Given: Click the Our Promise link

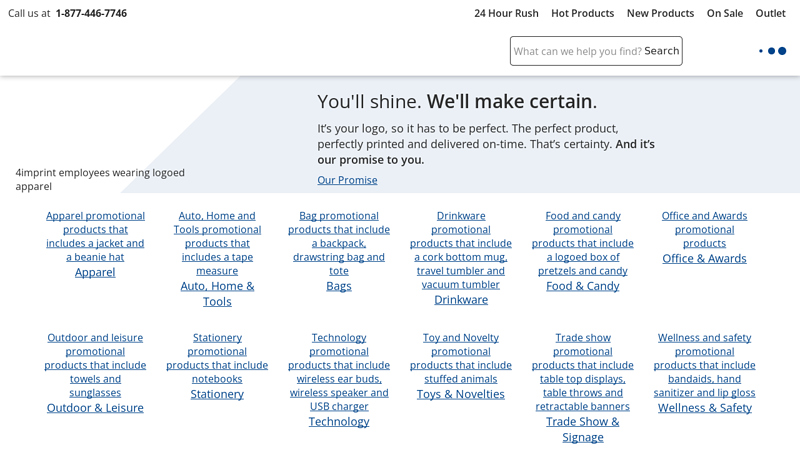Looking at the screenshot, I should click(347, 180).
